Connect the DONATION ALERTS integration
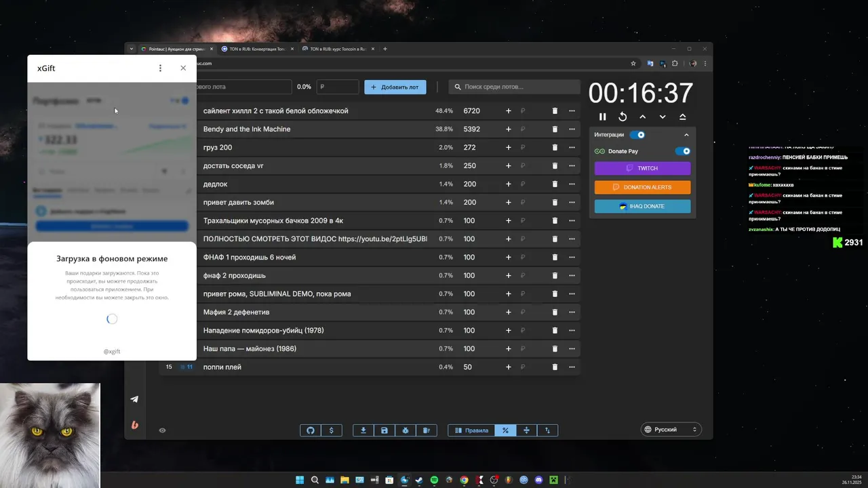 (x=642, y=187)
